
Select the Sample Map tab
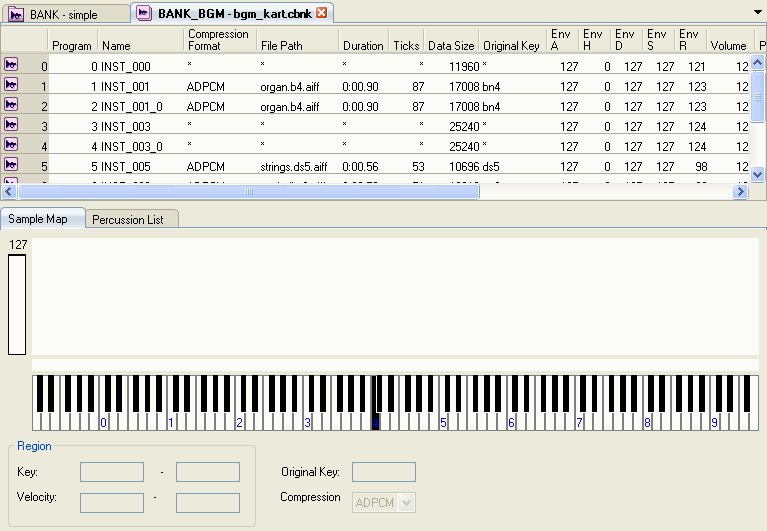[38, 219]
